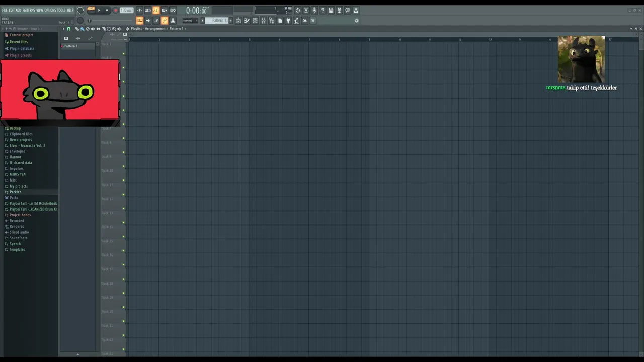Select the playlist Delete tool
Screen dimensions: 644x362
[x=88, y=29]
